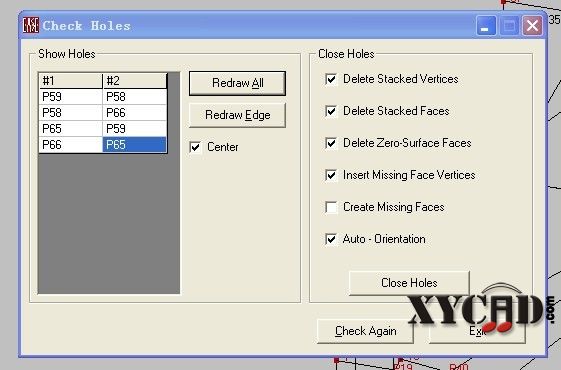This screenshot has height=370, width=561.
Task: Click the EASE app icon in title bar
Action: click(x=30, y=25)
